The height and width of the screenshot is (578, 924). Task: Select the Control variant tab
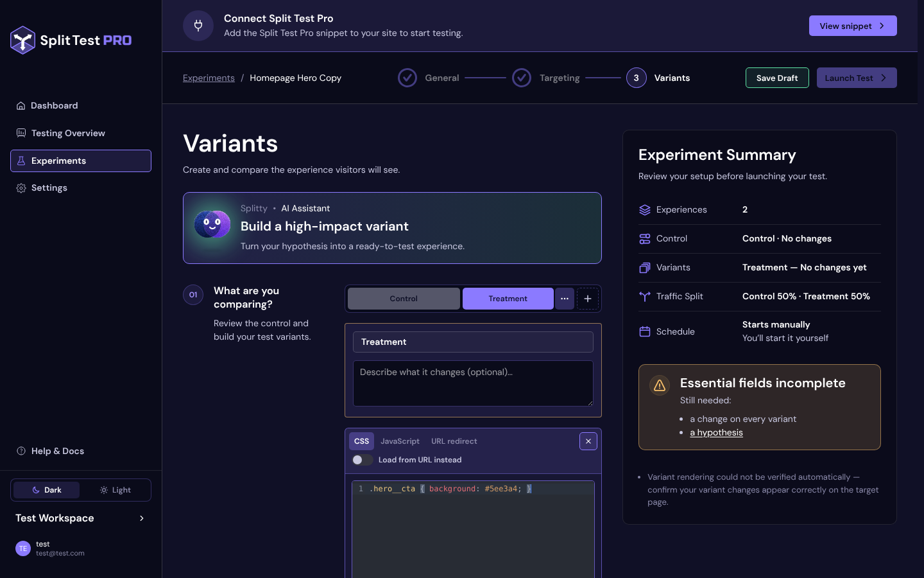[x=404, y=299]
